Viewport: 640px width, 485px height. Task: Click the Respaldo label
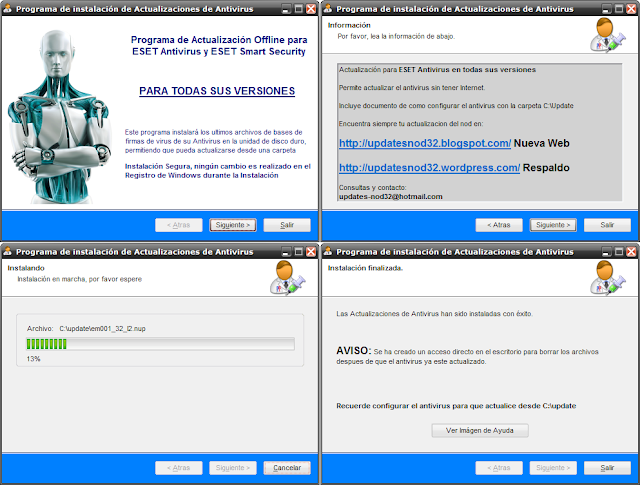pos(546,168)
